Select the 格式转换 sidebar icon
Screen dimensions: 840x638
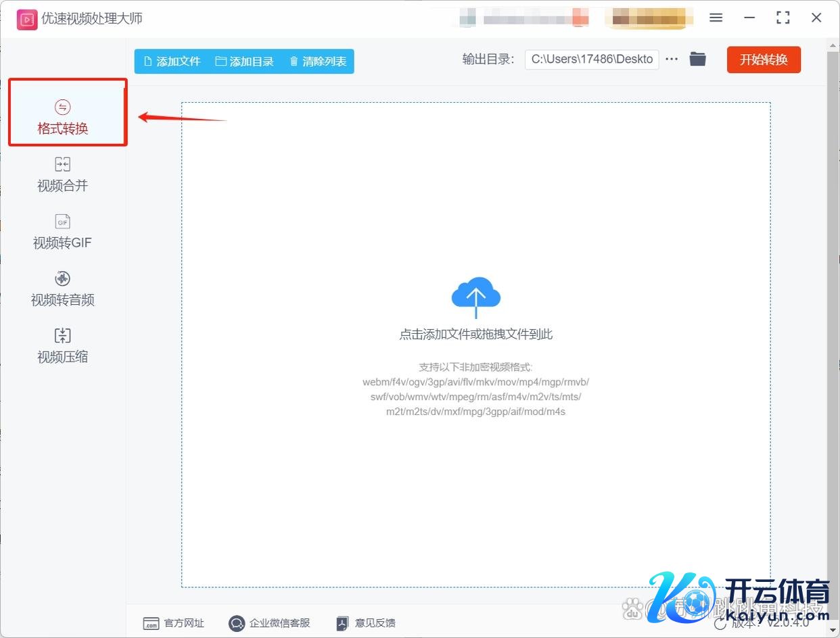[x=62, y=107]
